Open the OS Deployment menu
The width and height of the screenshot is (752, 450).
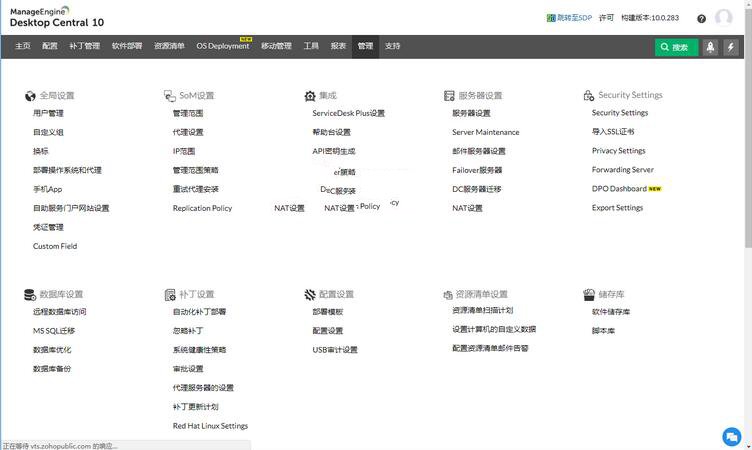point(223,46)
